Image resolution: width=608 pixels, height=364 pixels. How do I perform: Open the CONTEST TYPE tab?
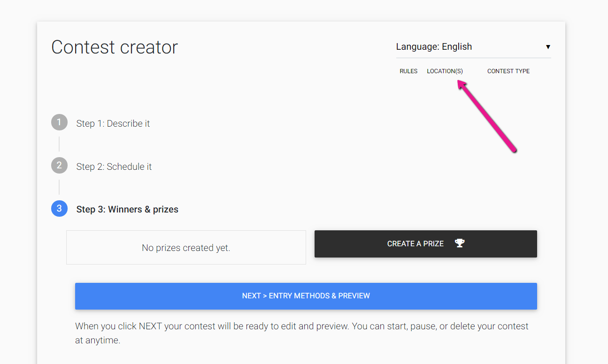point(508,71)
